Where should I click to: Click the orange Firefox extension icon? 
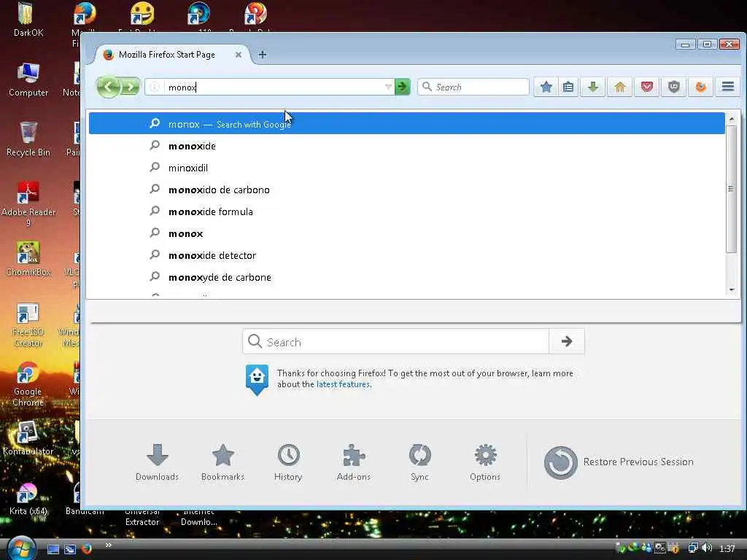pyautogui.click(x=700, y=87)
